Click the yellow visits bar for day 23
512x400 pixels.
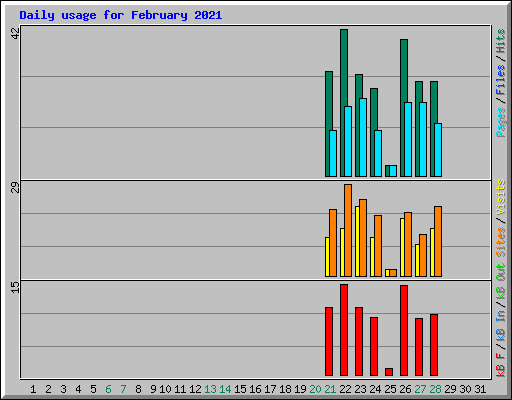(x=357, y=241)
